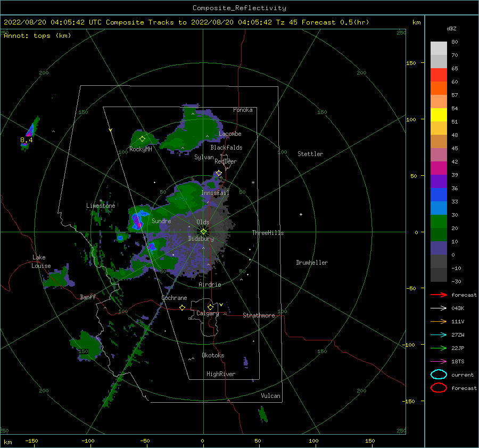The width and height of the screenshot is (479, 448).
Task: Click the bright green 30-20 dBZ band
Action: point(439,221)
